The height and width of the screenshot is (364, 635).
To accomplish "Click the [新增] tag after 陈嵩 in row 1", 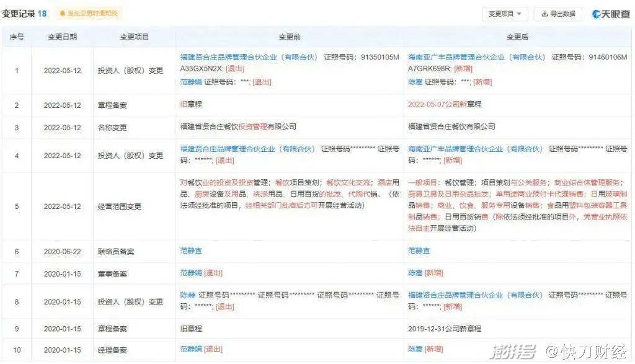I will (482, 82).
